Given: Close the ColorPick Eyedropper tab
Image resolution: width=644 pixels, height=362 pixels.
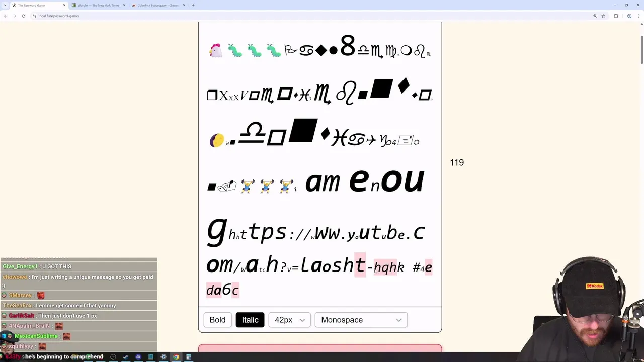Looking at the screenshot, I should tap(184, 5).
